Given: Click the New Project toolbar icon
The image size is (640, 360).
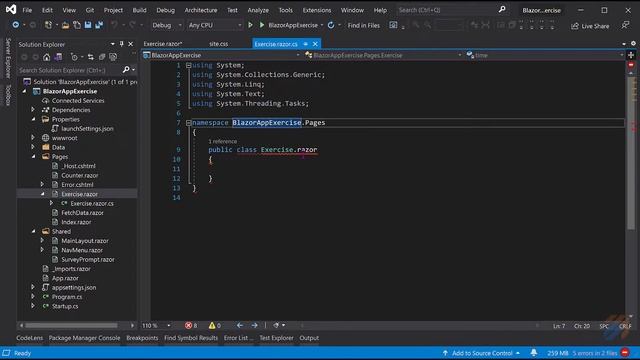Looking at the screenshot, I should coord(48,25).
